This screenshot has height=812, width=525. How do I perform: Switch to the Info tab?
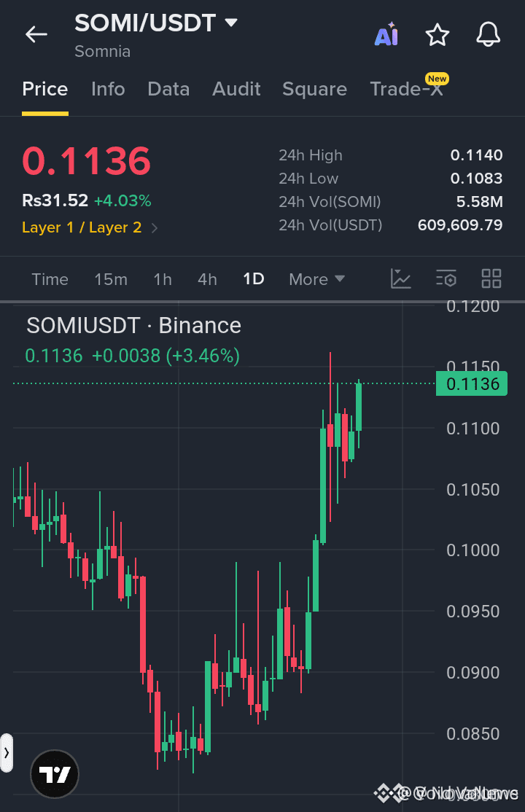[108, 89]
